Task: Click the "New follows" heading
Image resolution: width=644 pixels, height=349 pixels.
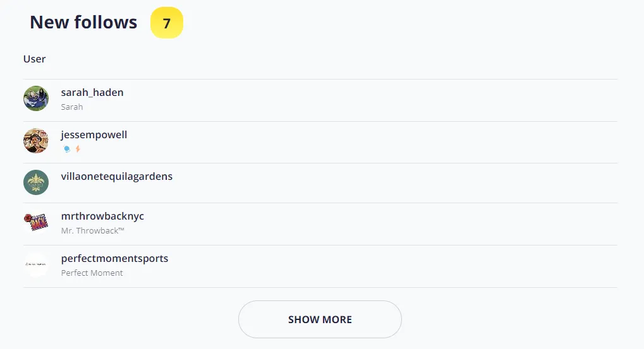Action: click(83, 23)
